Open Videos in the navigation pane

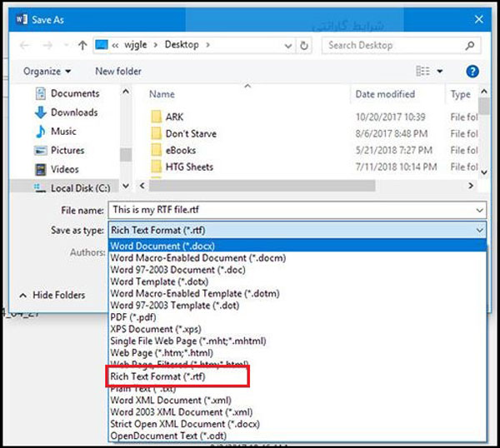(57, 169)
